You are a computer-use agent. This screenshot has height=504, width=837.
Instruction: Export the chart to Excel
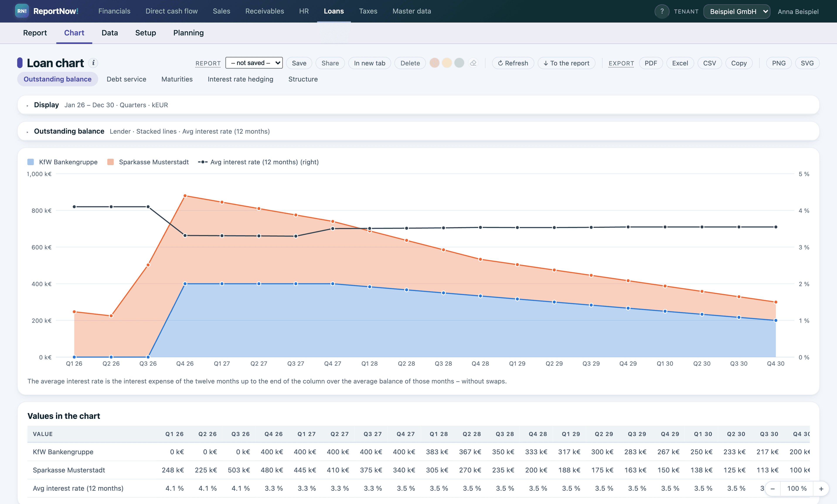click(x=680, y=63)
